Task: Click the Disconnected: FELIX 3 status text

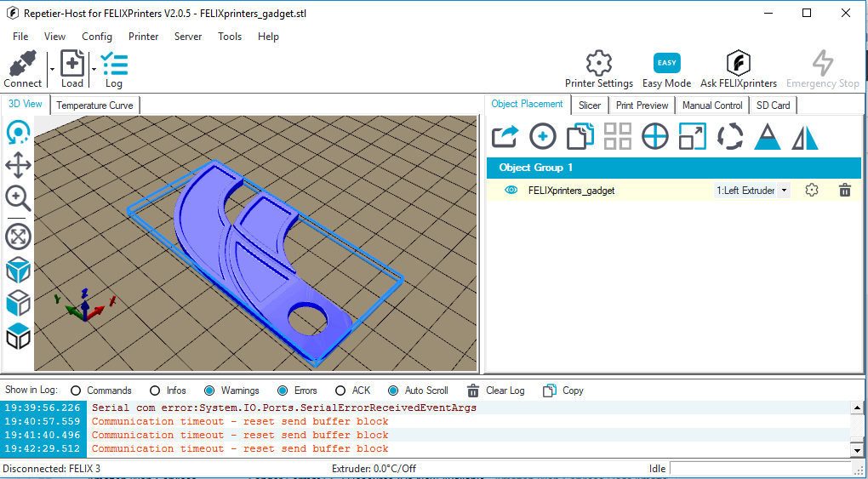Action: click(52, 469)
